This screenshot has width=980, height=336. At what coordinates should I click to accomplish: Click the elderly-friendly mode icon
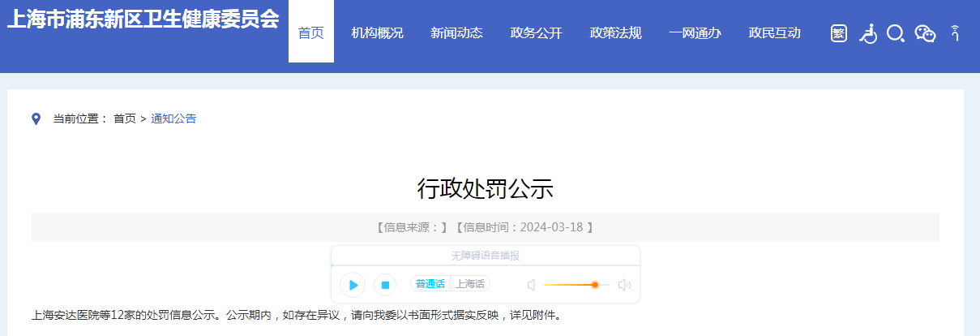955,33
